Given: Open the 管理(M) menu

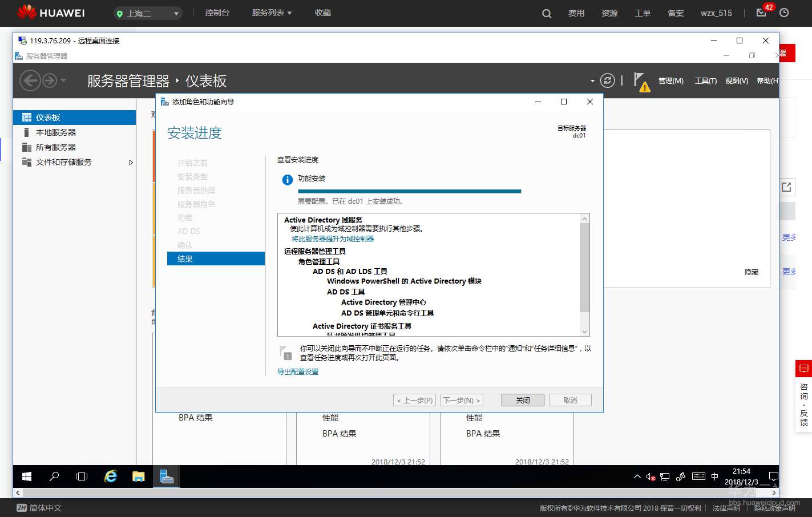Looking at the screenshot, I should click(671, 80).
